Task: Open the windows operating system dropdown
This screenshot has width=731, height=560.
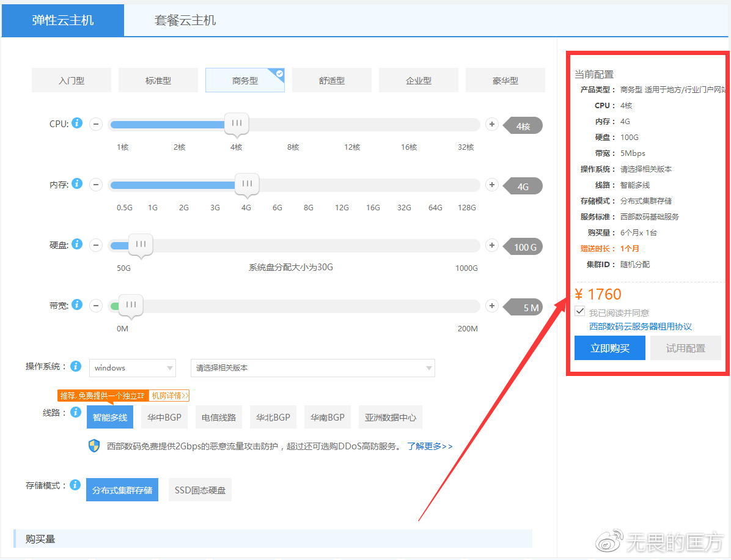Action: pos(132,367)
